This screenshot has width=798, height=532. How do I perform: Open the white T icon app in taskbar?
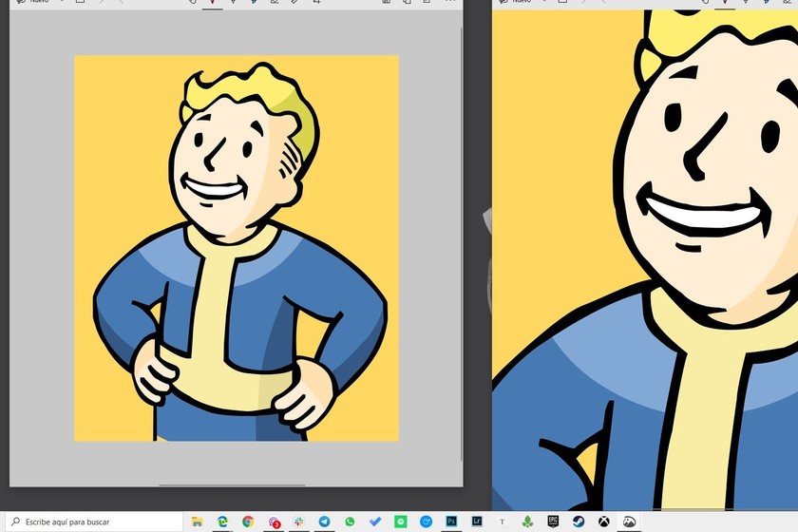[x=503, y=522]
